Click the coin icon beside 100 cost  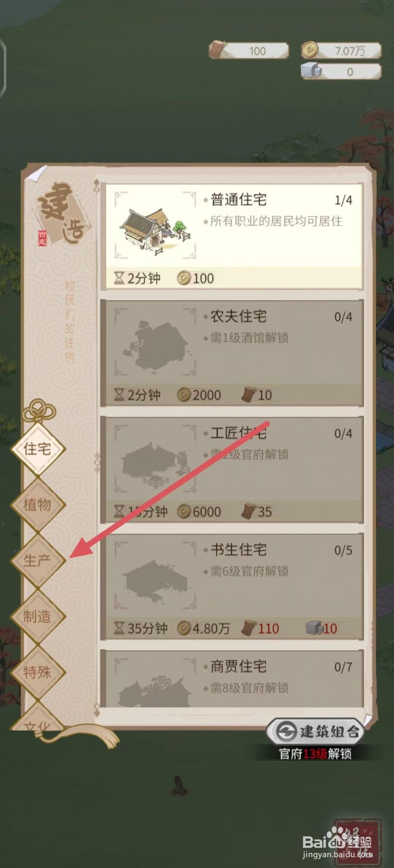point(184,278)
